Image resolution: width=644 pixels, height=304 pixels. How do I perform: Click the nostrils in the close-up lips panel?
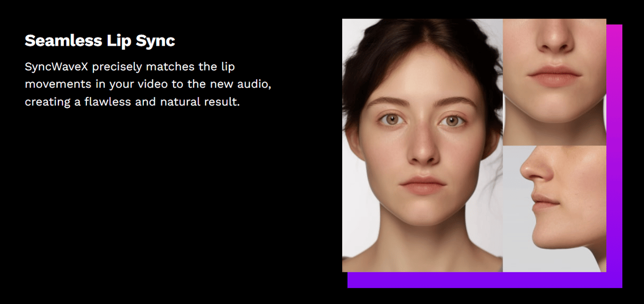(554, 47)
